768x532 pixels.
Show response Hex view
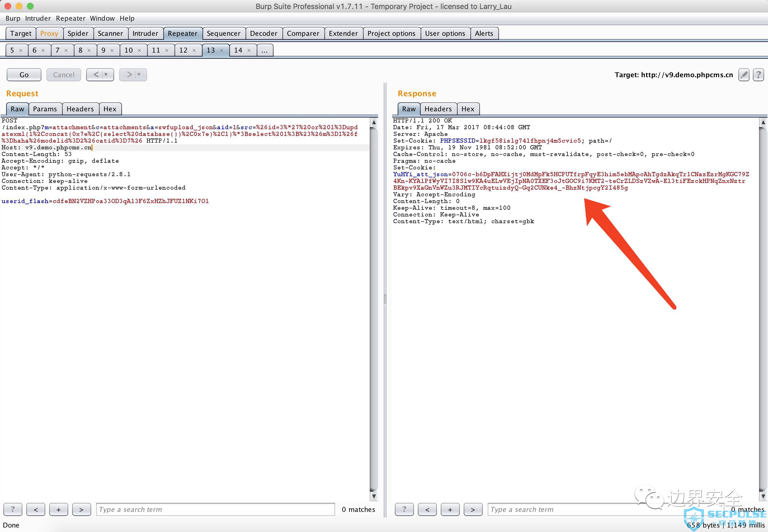pos(468,109)
